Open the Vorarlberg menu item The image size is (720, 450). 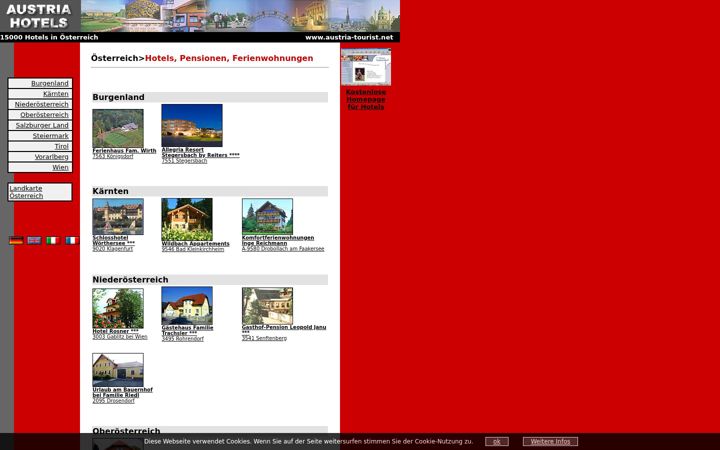[40, 157]
